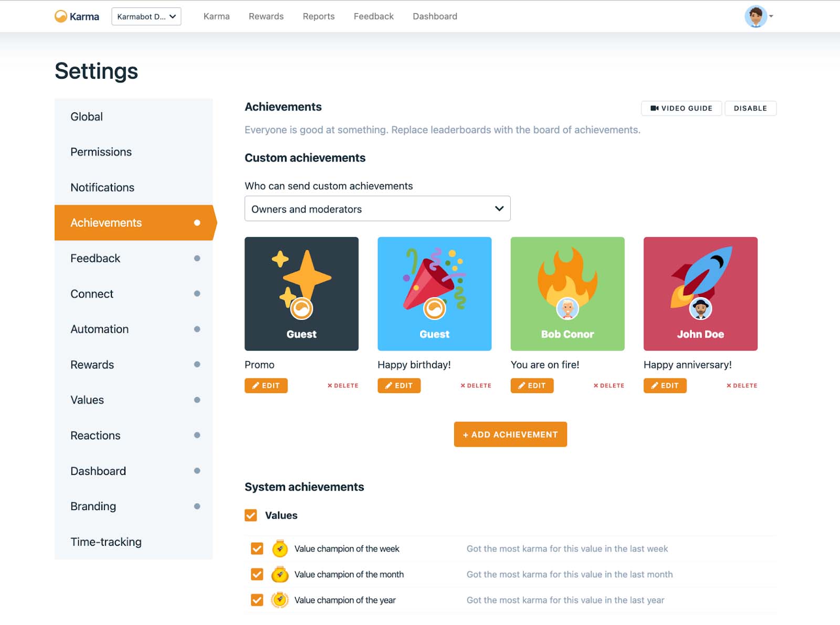This screenshot has width=840, height=625.
Task: Open the Reports navigation menu item
Action: click(x=318, y=16)
